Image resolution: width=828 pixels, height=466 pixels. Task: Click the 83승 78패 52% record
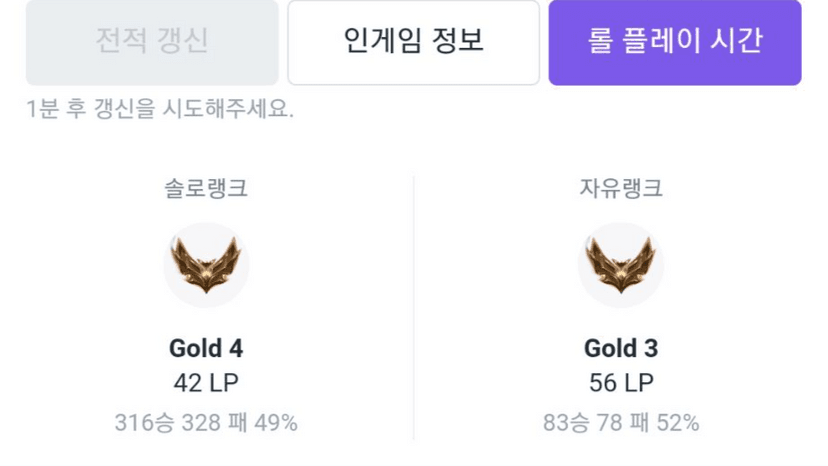621,423
